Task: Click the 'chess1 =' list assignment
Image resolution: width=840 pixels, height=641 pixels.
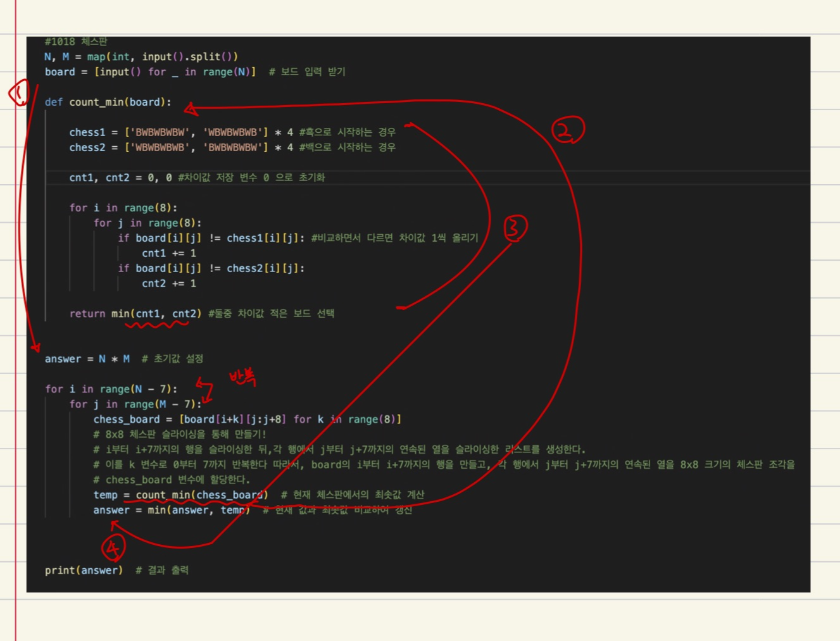Action: pyautogui.click(x=181, y=132)
